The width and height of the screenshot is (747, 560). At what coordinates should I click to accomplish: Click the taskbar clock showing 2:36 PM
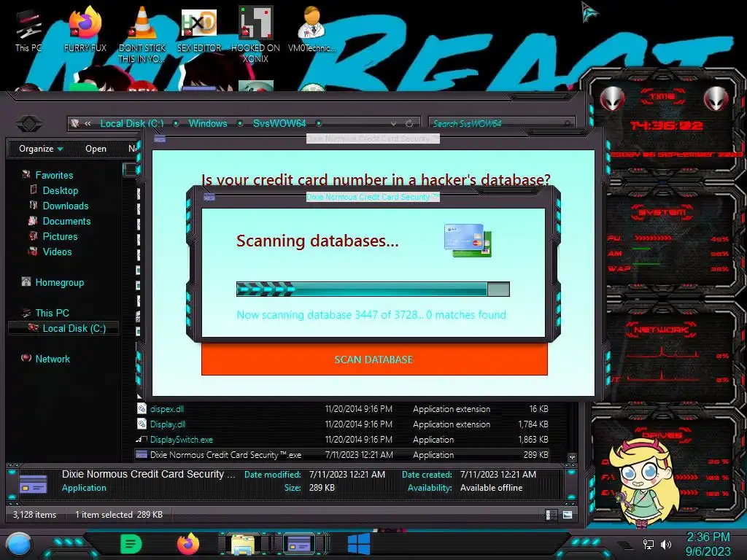point(708,544)
